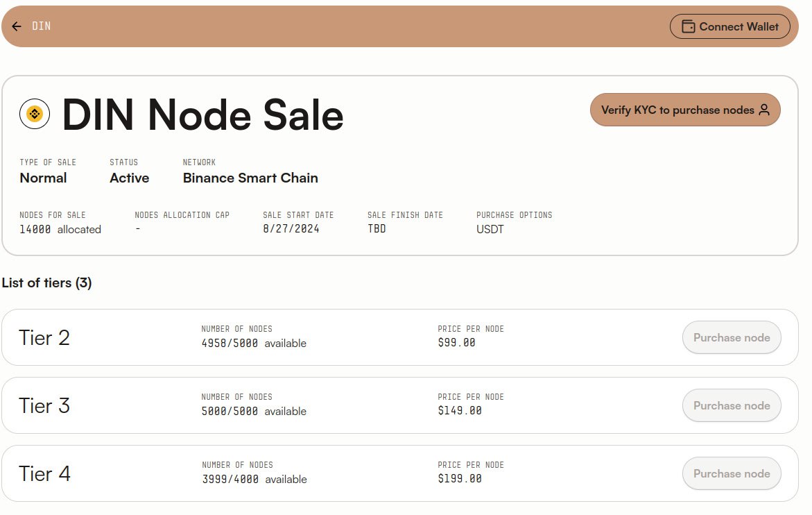
Task: Purchase a node in Tier 4
Action: (732, 474)
